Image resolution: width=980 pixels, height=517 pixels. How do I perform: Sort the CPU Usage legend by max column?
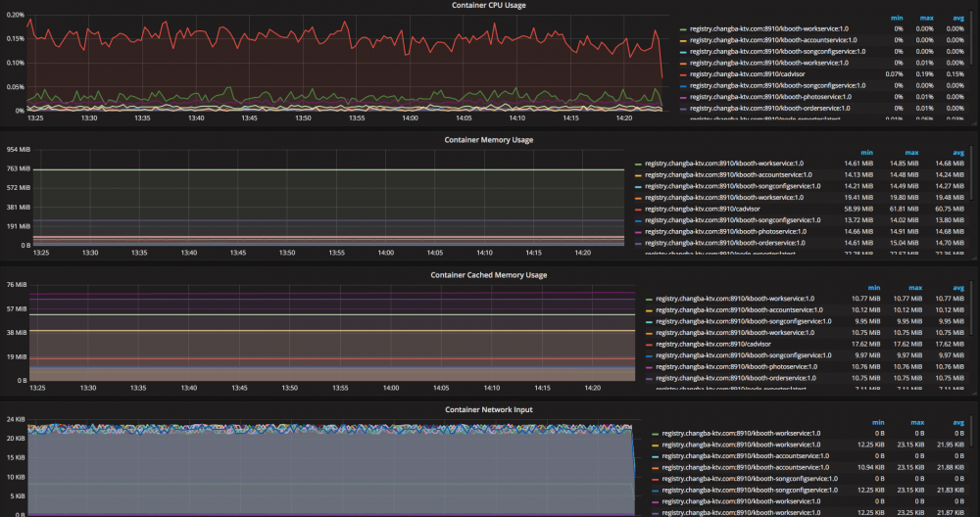926,18
